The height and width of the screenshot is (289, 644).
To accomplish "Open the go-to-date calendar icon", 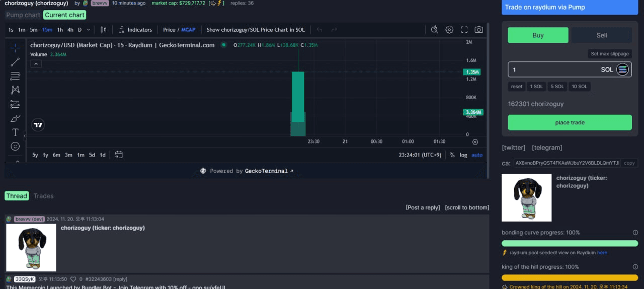I will pyautogui.click(x=119, y=155).
